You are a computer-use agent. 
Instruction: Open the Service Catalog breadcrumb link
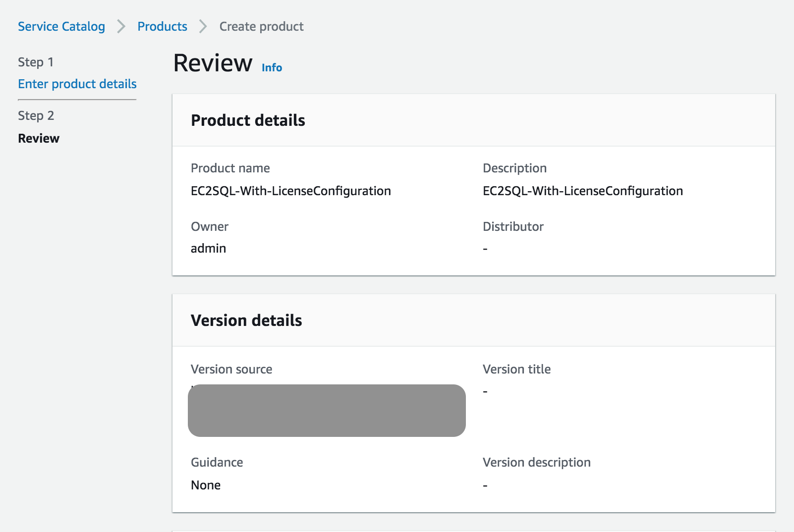click(x=61, y=26)
